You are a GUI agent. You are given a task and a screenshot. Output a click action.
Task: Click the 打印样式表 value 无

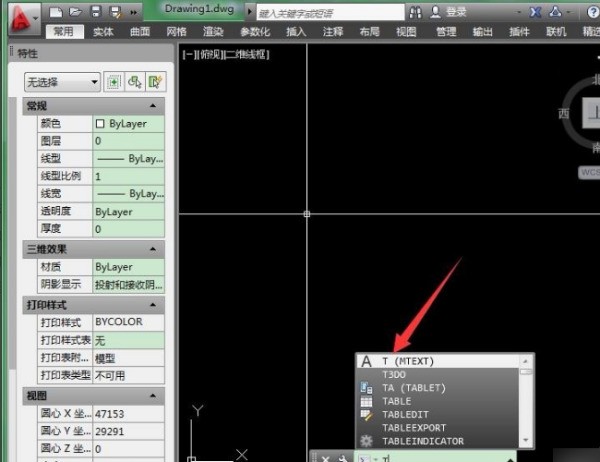tap(128, 340)
